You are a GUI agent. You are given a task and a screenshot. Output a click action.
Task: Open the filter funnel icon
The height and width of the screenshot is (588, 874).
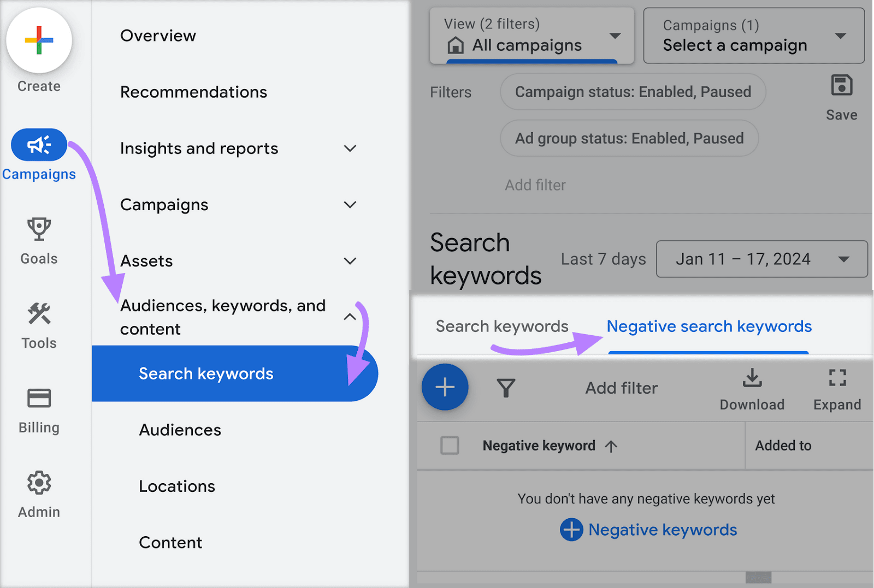point(505,387)
